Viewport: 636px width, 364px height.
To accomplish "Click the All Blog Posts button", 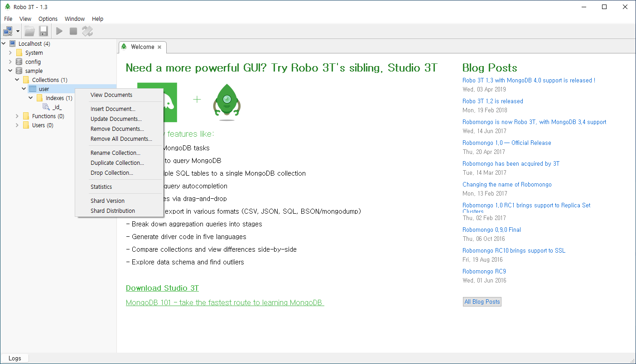I will (482, 302).
